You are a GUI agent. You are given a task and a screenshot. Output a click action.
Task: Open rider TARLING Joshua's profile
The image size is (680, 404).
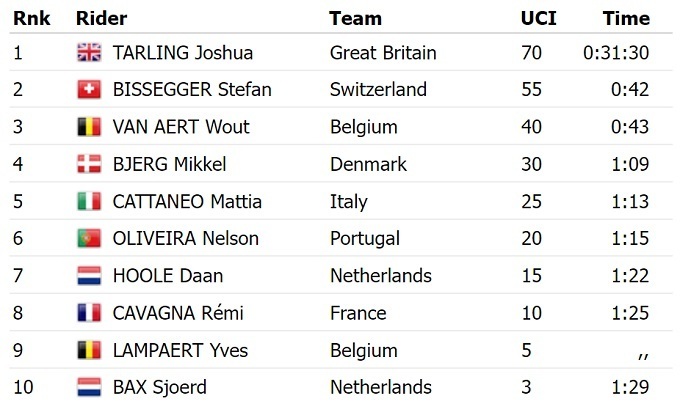click(x=182, y=53)
